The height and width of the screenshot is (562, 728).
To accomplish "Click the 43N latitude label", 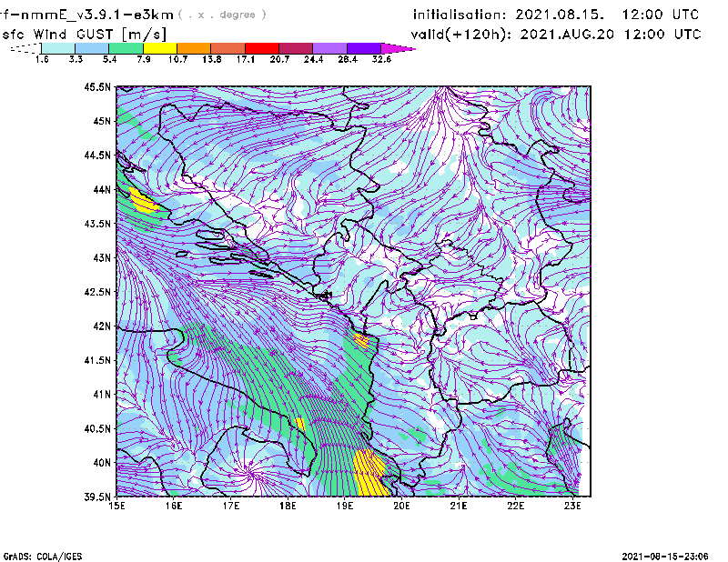I will pyautogui.click(x=102, y=257).
